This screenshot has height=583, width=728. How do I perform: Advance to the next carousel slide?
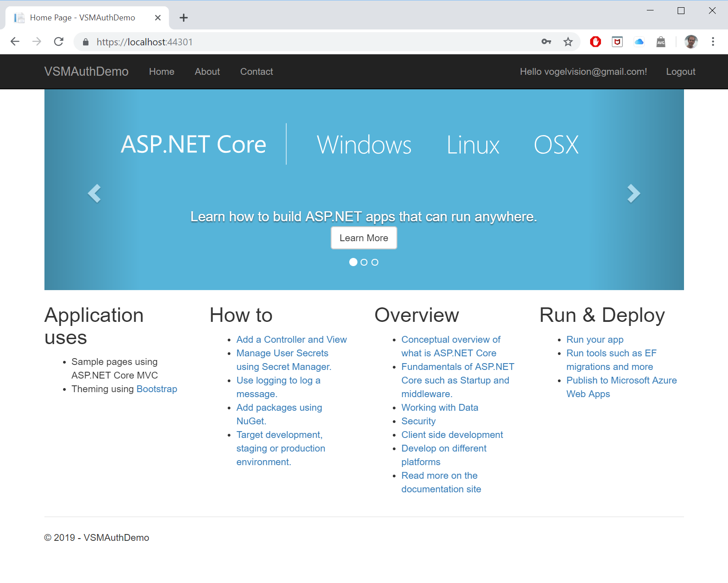click(x=633, y=194)
